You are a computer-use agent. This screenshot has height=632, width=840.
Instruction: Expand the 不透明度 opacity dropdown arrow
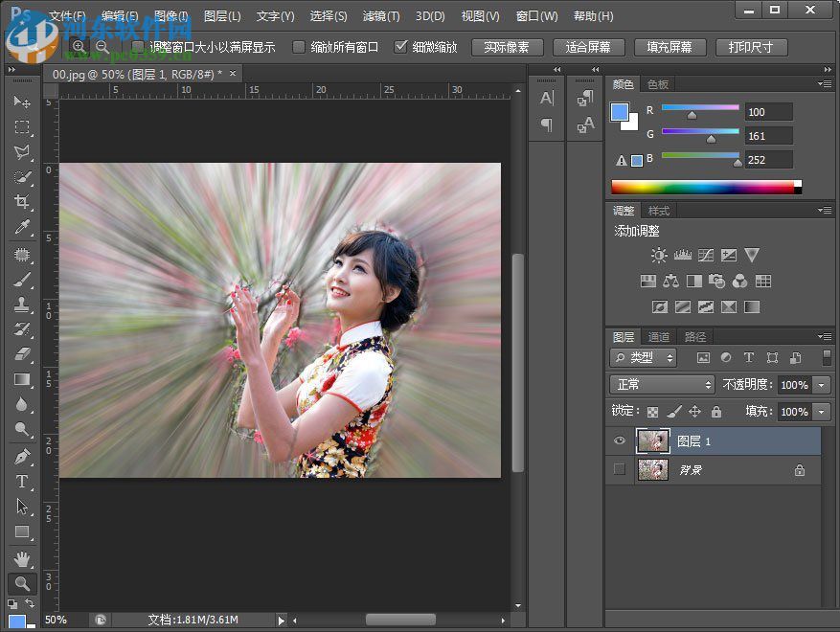pos(822,384)
